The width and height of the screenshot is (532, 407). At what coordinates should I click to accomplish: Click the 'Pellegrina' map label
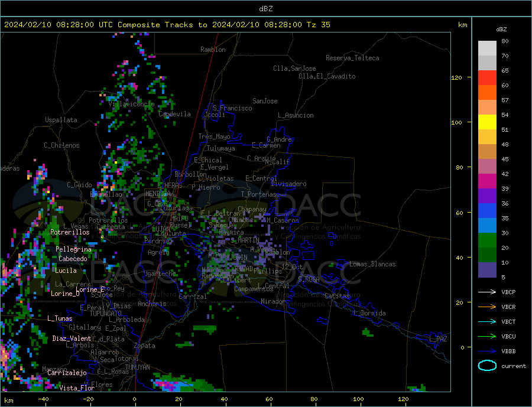pos(74,249)
